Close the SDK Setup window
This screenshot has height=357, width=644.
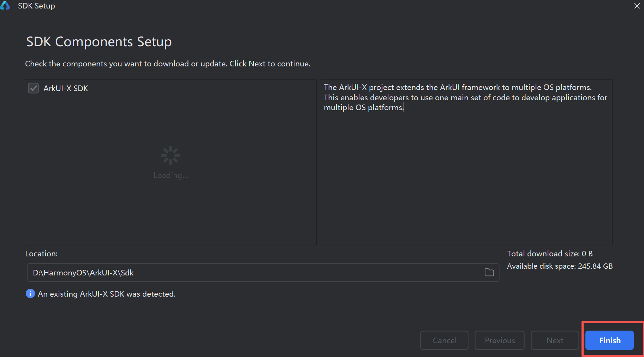[637, 6]
